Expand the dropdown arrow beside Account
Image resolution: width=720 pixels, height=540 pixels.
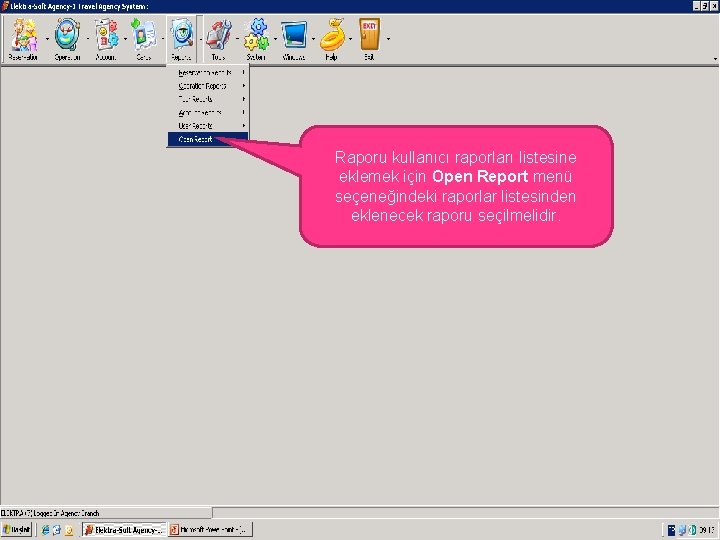pyautogui.click(x=125, y=39)
